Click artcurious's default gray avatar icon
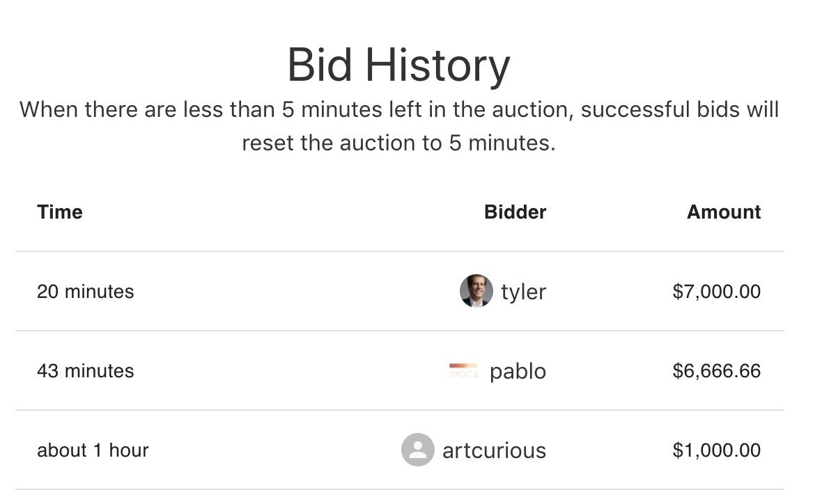Viewport: 822px width, 504px height. tap(418, 450)
